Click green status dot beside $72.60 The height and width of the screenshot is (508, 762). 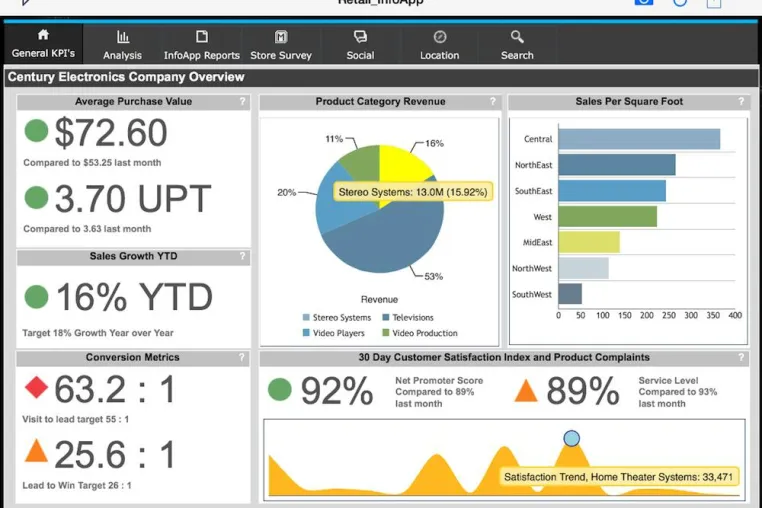[x=36, y=130]
